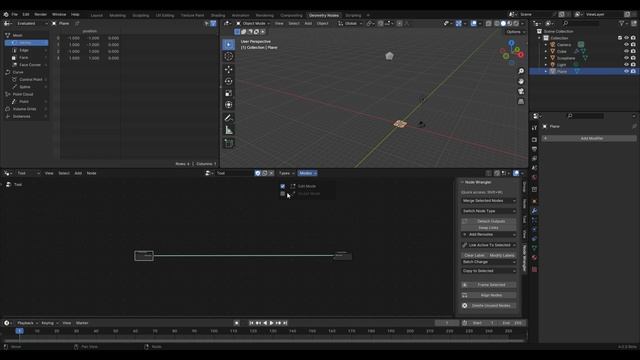Select the Annotate tool in viewport toolbar
The image size is (640, 360).
pyautogui.click(x=229, y=118)
